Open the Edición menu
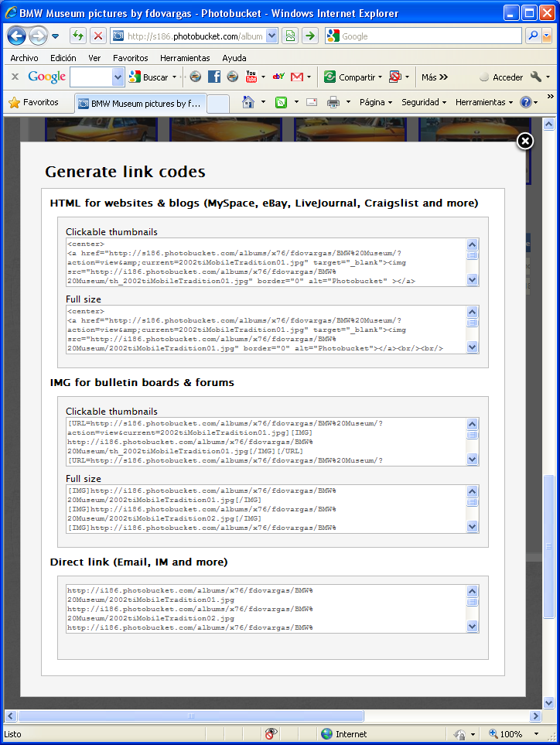560x745 pixels. click(x=63, y=58)
